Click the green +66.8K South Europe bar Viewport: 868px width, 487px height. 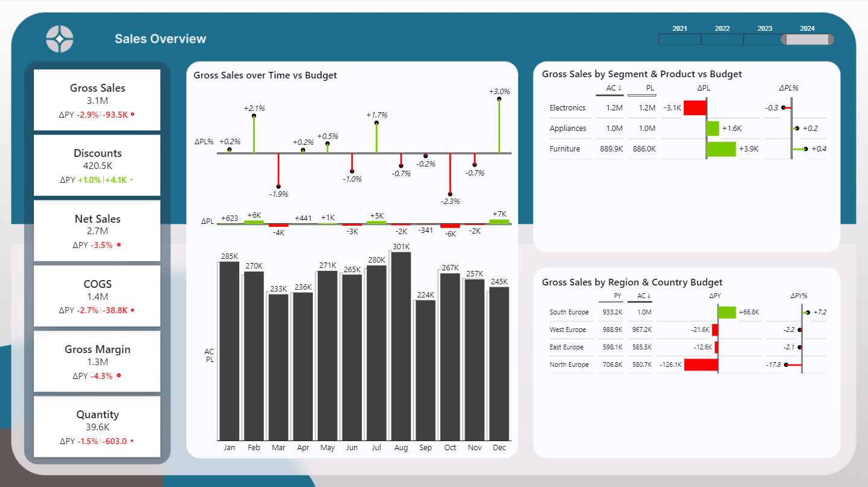(727, 313)
